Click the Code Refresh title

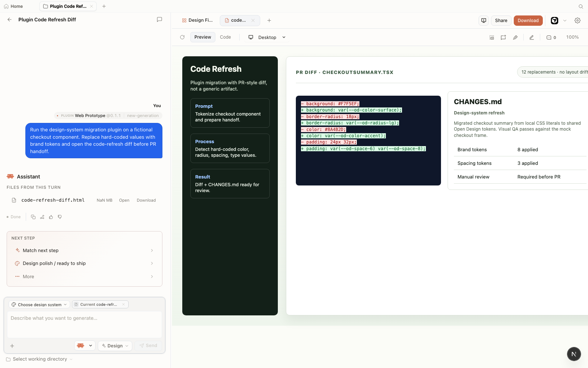point(216,69)
